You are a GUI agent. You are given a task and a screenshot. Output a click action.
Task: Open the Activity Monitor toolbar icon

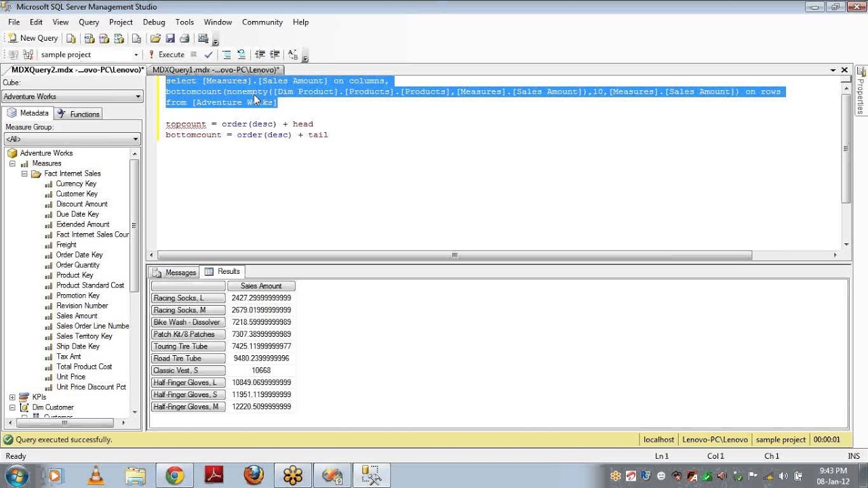(203, 39)
